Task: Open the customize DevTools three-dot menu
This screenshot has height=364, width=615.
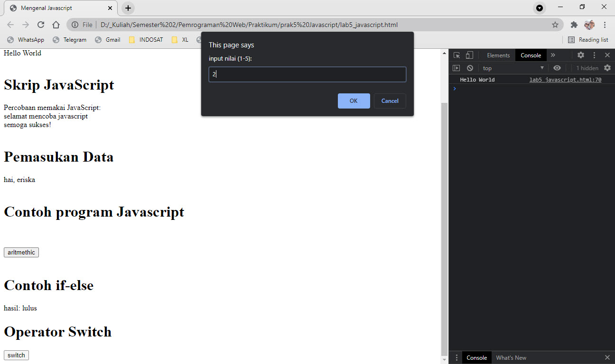Action: click(594, 55)
